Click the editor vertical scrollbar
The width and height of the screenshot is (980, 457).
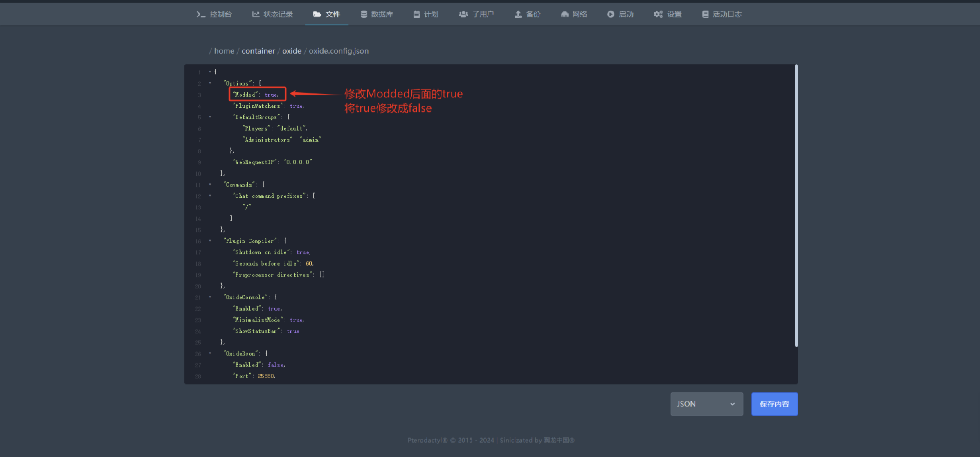tap(796, 206)
